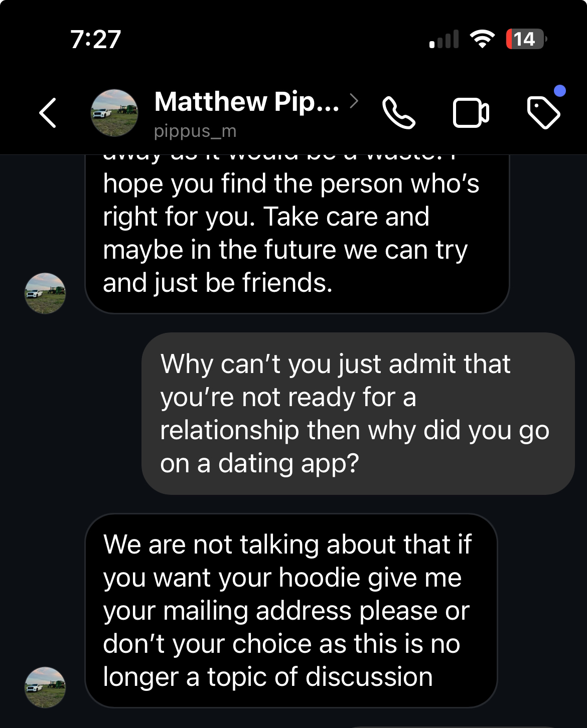This screenshot has width=587, height=728.
Task: Open the Matthew Pip... contact name
Action: tap(246, 102)
